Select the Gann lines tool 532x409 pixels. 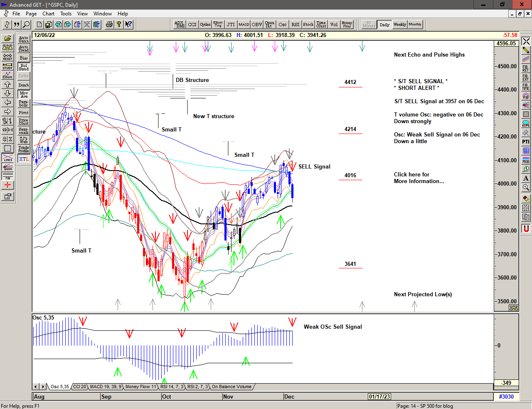click(x=7, y=167)
